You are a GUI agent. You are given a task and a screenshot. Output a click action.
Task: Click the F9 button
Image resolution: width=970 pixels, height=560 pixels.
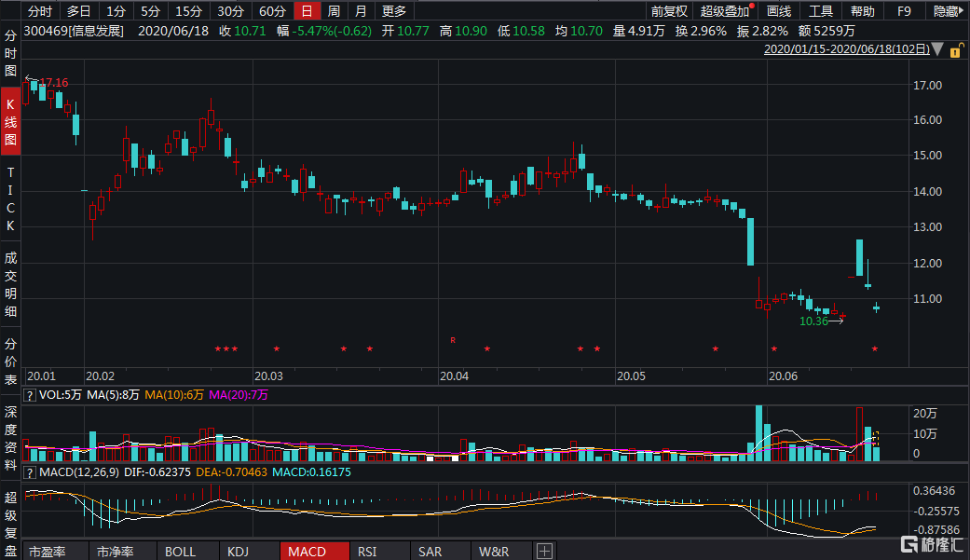tap(905, 11)
